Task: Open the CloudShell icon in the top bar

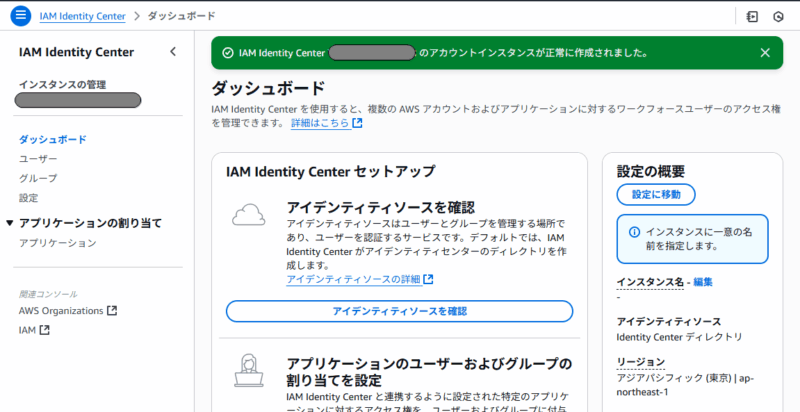Action: (752, 16)
